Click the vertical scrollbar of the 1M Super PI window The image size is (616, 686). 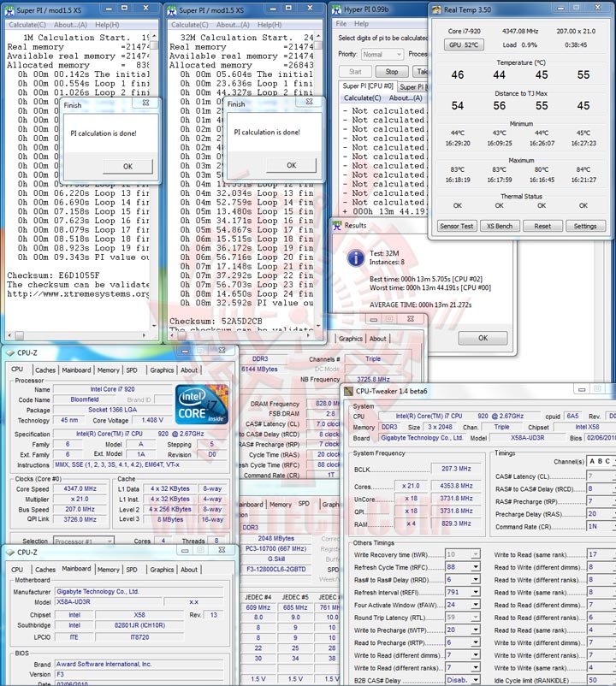[x=154, y=180]
